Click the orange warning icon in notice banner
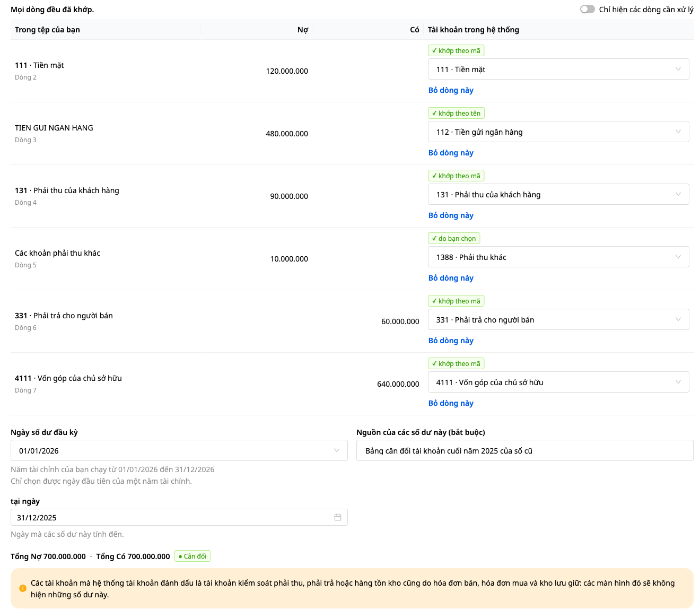 point(23,588)
